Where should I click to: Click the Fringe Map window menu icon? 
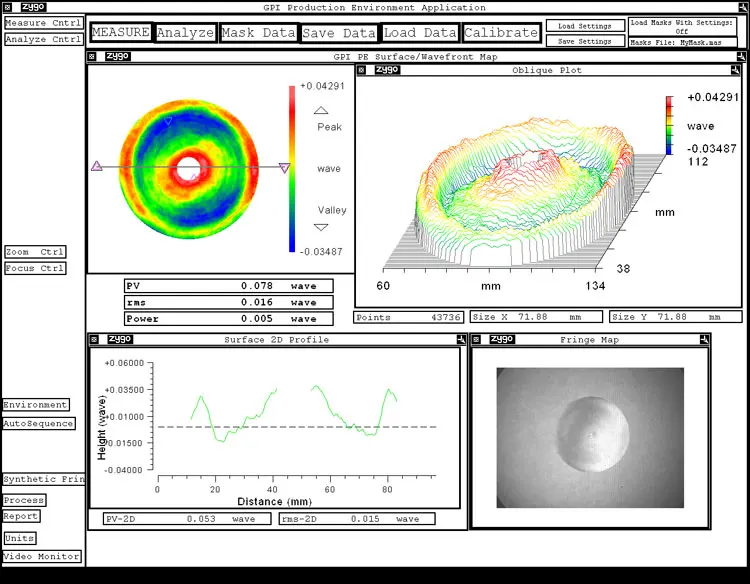[478, 339]
